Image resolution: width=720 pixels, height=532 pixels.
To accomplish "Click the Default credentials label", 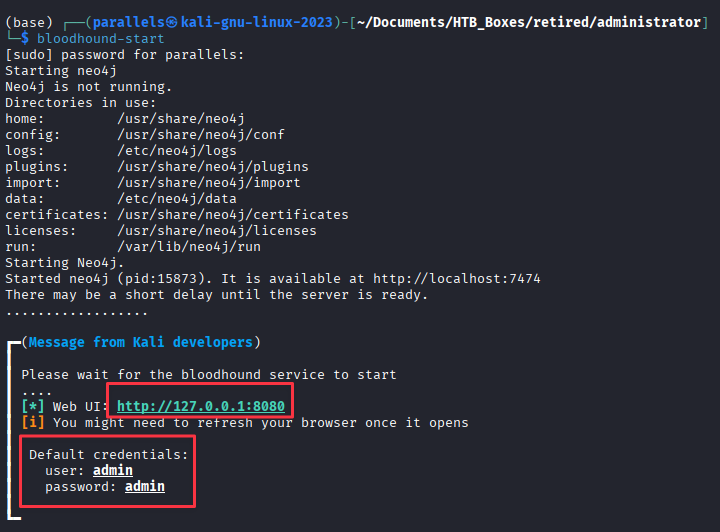I will [109, 454].
